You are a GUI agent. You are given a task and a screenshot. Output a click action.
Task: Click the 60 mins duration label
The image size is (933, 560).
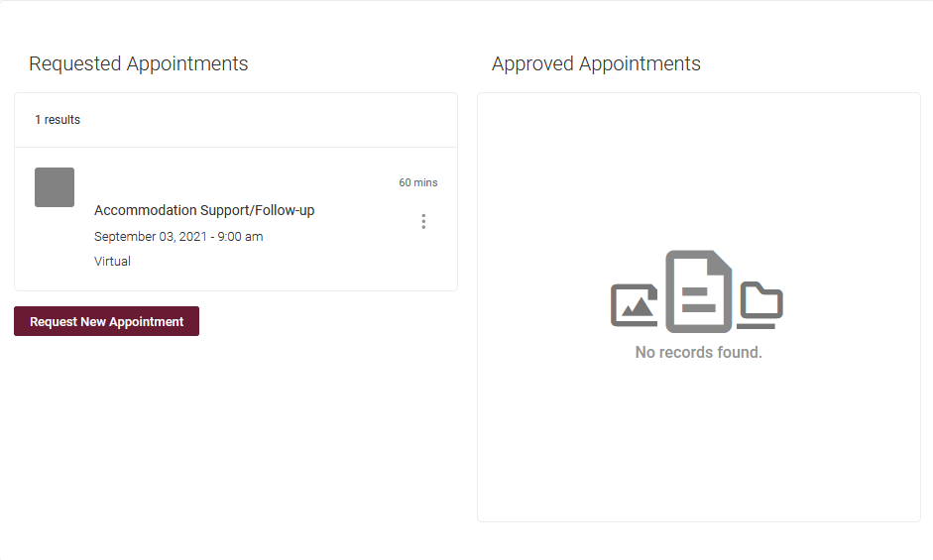(x=417, y=182)
